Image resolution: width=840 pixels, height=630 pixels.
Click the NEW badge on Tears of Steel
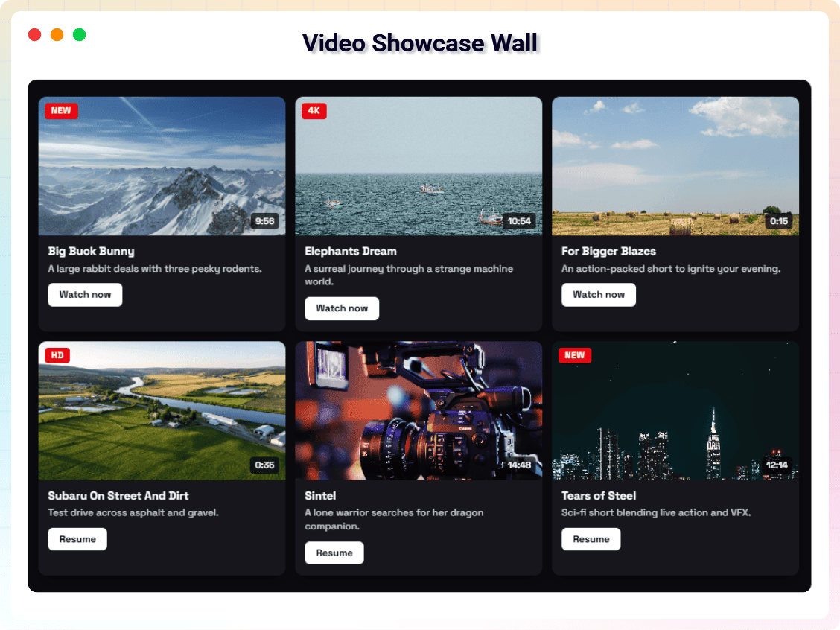pos(575,355)
